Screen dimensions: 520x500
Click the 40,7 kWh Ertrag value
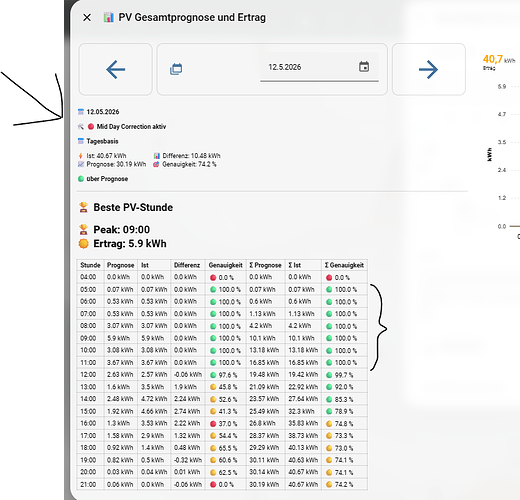click(x=499, y=60)
